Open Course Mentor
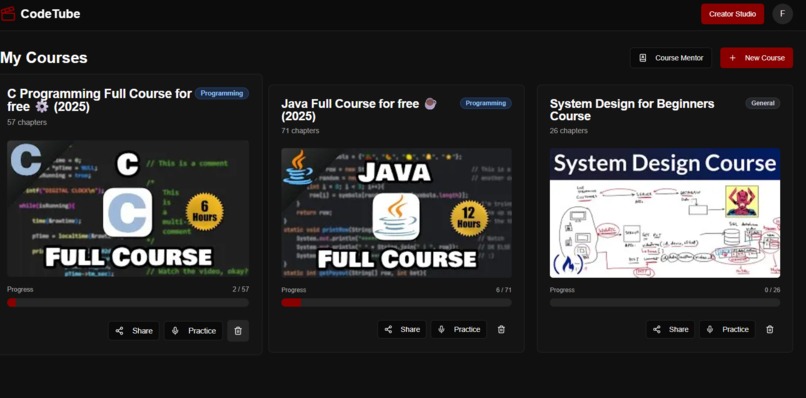Image resolution: width=806 pixels, height=398 pixels. (671, 58)
